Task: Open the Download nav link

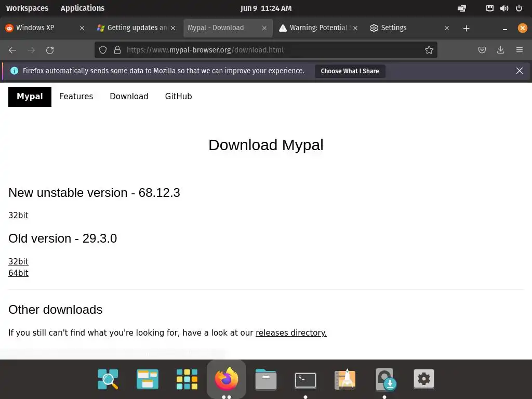Action: point(129,96)
